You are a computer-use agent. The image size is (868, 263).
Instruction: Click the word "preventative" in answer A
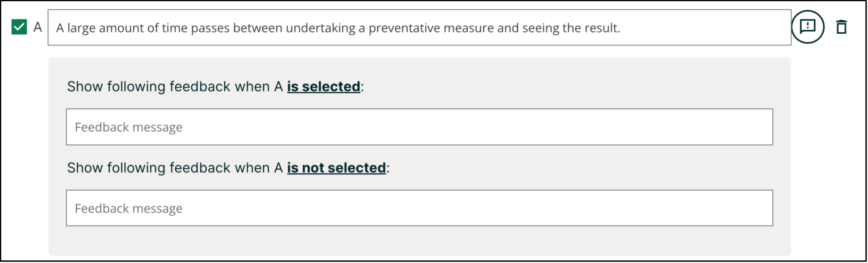[404, 28]
